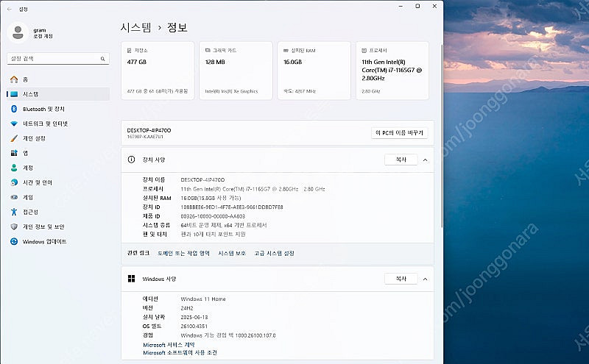Open 도메인 또는 작업 영역 link
Image resolution: width=589 pixels, height=364 pixels.
tap(183, 253)
